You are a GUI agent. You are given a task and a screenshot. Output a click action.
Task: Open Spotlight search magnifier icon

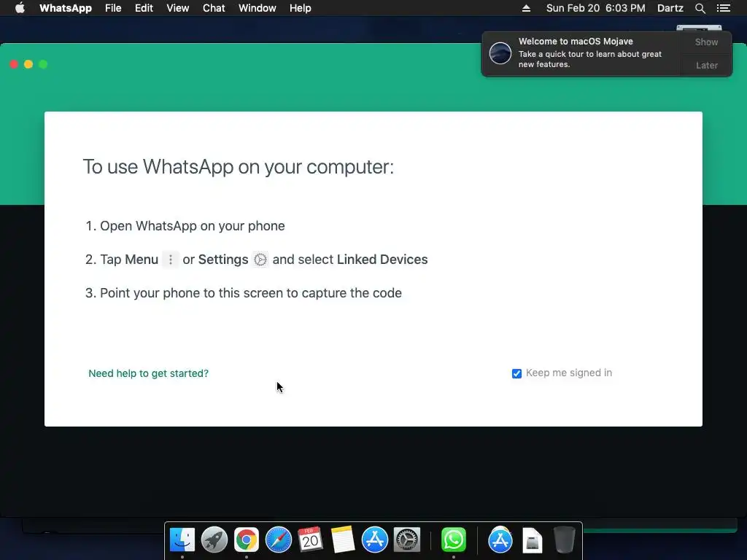pos(700,8)
